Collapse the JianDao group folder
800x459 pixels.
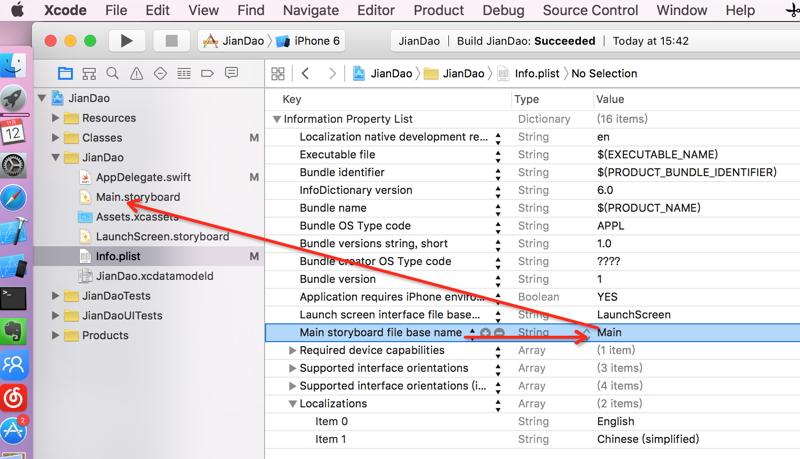tap(56, 158)
